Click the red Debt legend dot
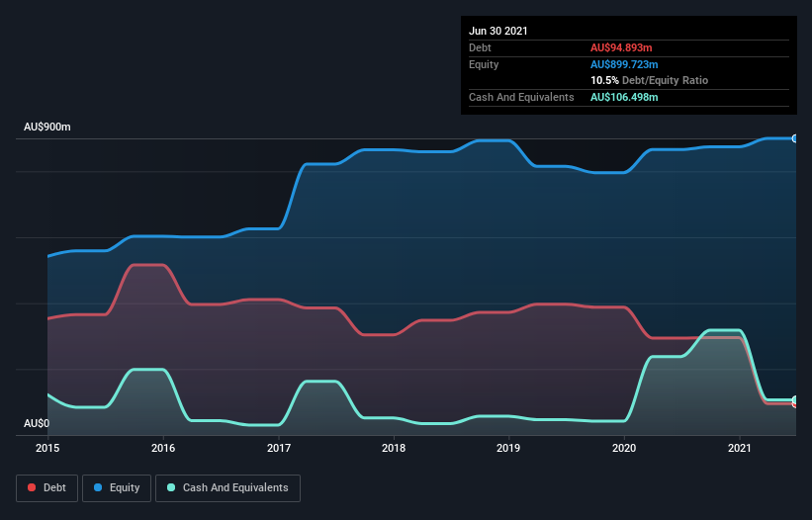The width and height of the screenshot is (812, 520). point(32,487)
